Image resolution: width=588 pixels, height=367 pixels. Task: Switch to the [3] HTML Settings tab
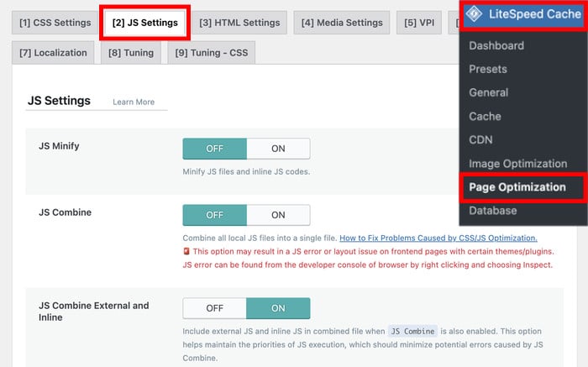tap(239, 23)
